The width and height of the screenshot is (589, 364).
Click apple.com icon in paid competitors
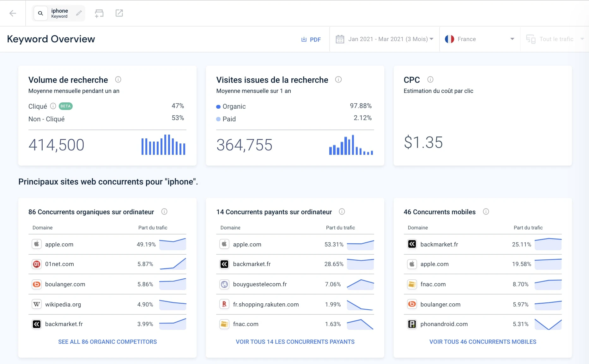tap(224, 244)
